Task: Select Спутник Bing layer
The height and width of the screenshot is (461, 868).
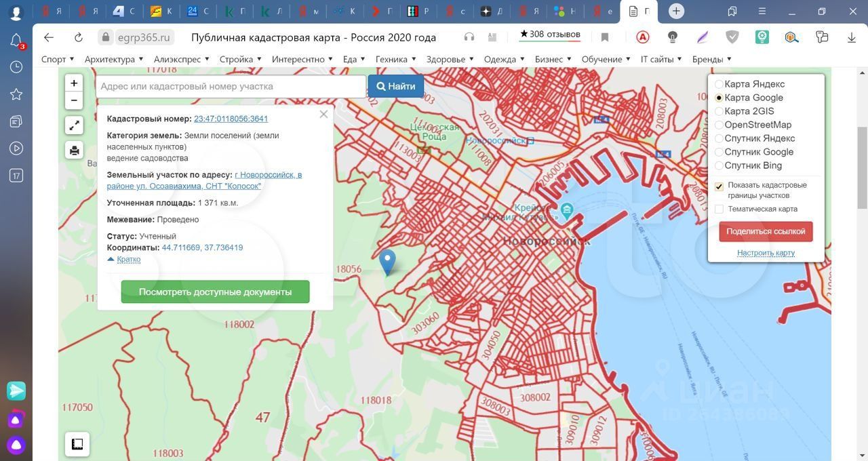Action: point(719,165)
